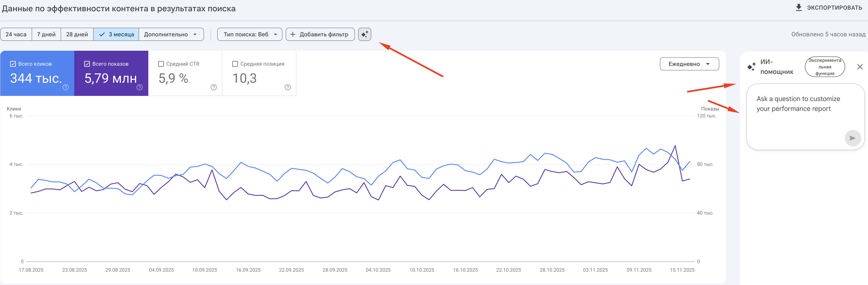This screenshot has height=285, width=868.
Task: Uncheck the Всего показов checkbox
Action: click(x=87, y=64)
